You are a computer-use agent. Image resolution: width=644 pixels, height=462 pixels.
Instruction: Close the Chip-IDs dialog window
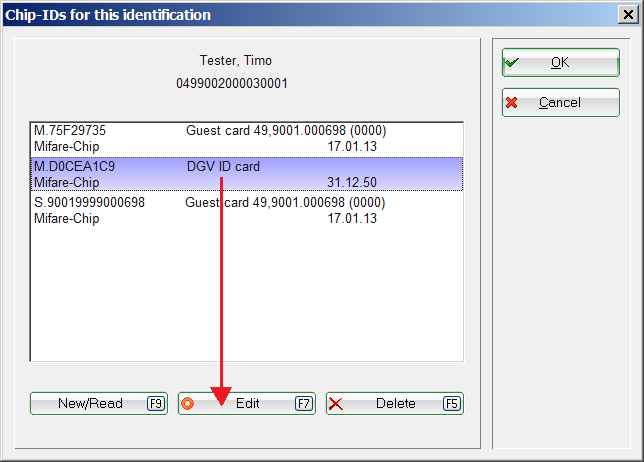[x=629, y=15]
